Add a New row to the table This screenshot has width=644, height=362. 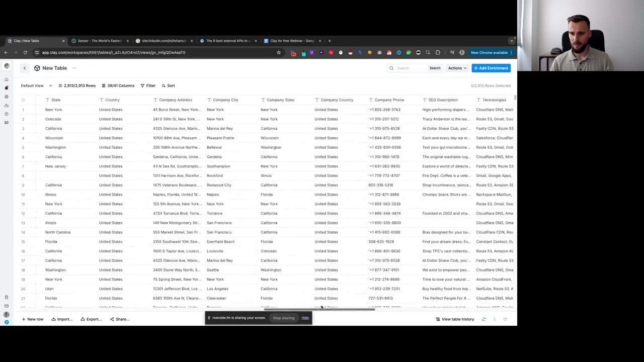(x=32, y=319)
